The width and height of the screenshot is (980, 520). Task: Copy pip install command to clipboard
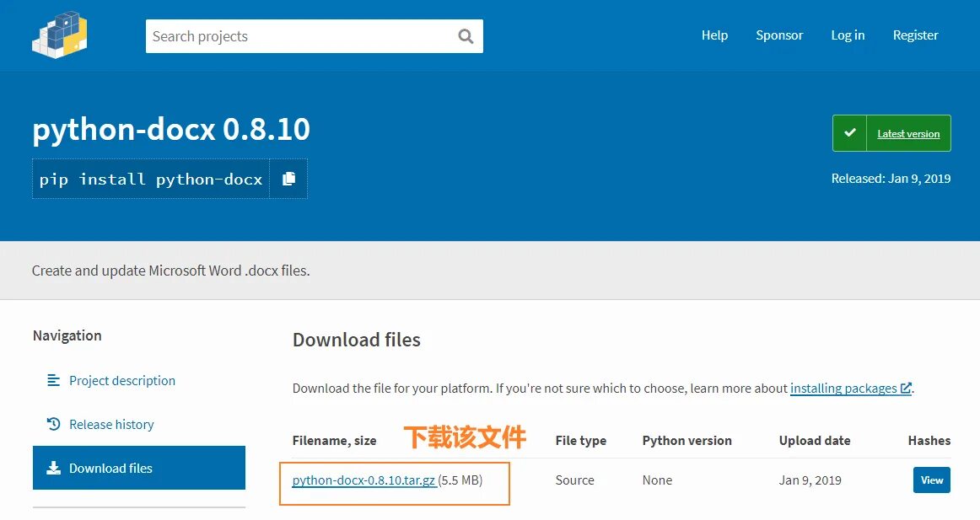click(x=288, y=180)
